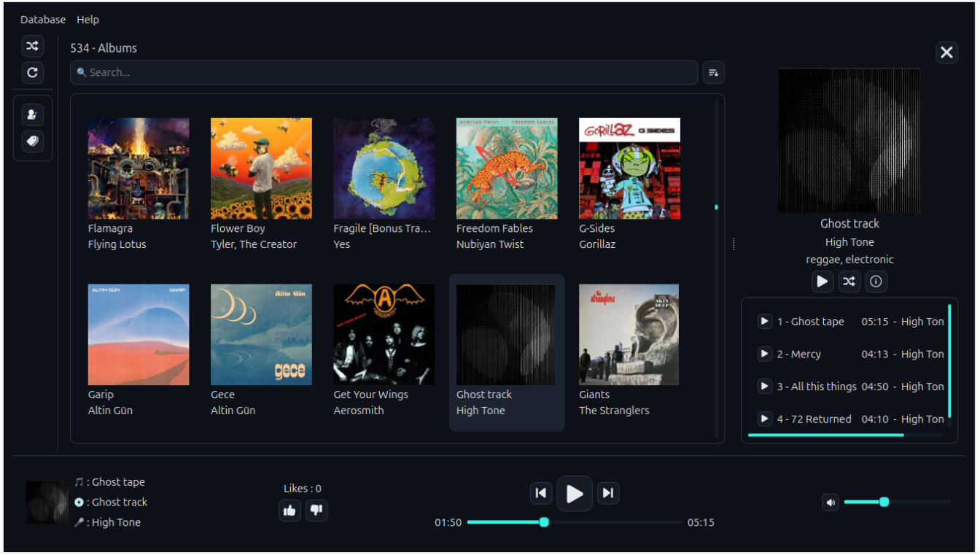Click the thumbs up like button
This screenshot has height=555, width=980.
[289, 511]
